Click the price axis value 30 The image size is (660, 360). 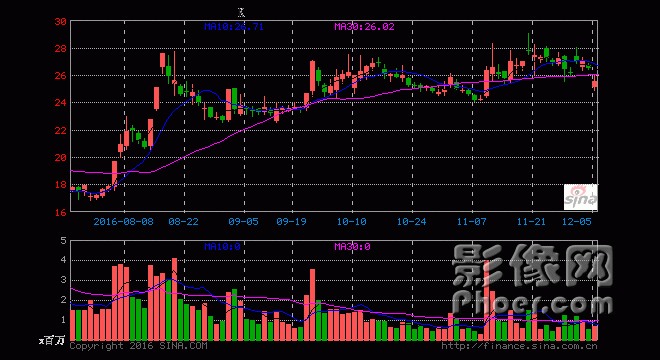(61, 21)
